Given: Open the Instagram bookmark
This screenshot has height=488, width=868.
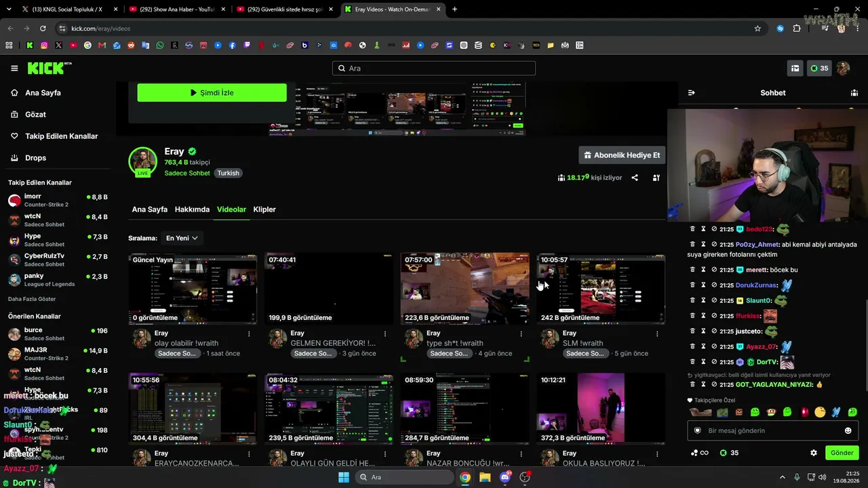Looking at the screenshot, I should [44, 45].
